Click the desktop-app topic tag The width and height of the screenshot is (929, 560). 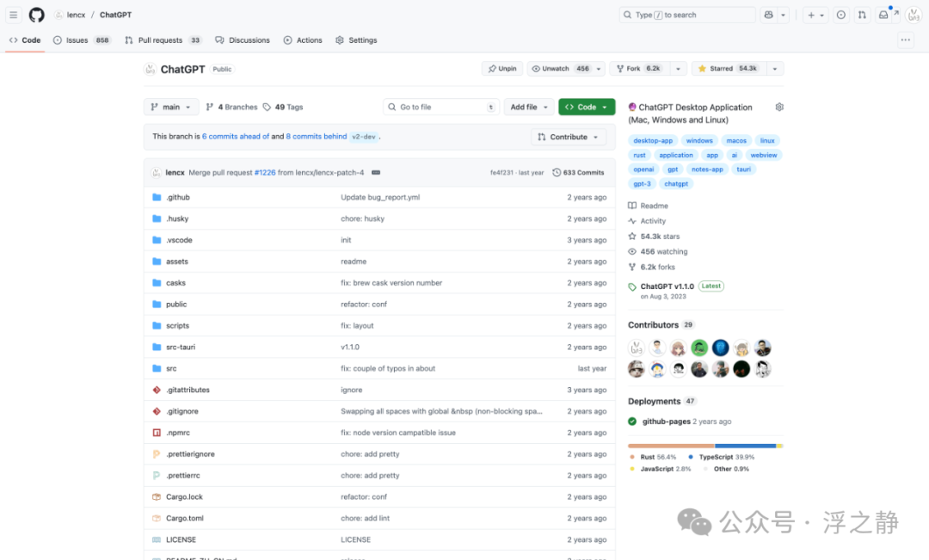pyautogui.click(x=653, y=140)
